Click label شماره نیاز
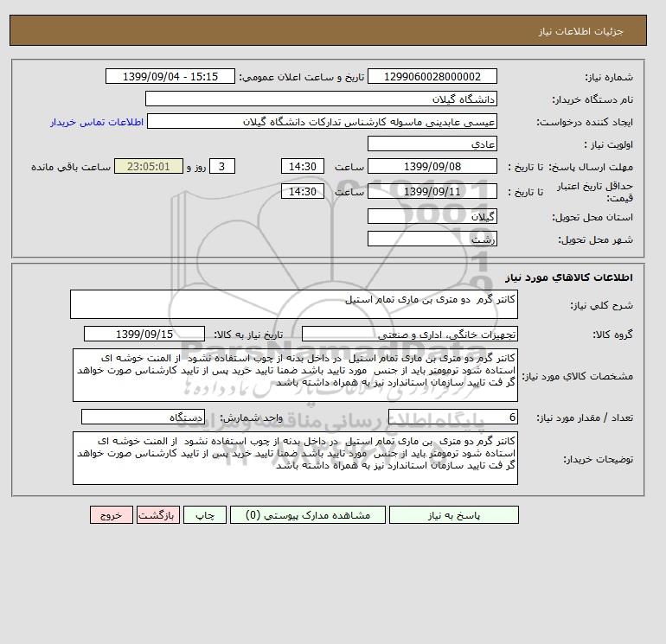The width and height of the screenshot is (666, 644). point(609,77)
